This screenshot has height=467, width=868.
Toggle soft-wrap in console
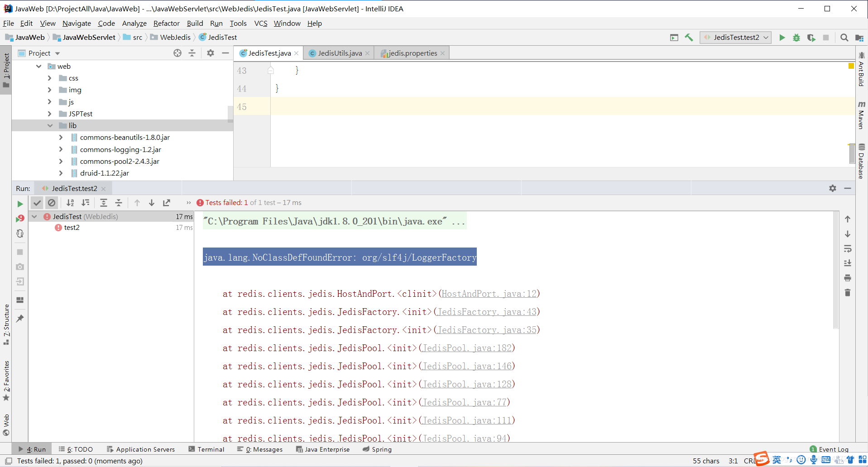(x=848, y=249)
